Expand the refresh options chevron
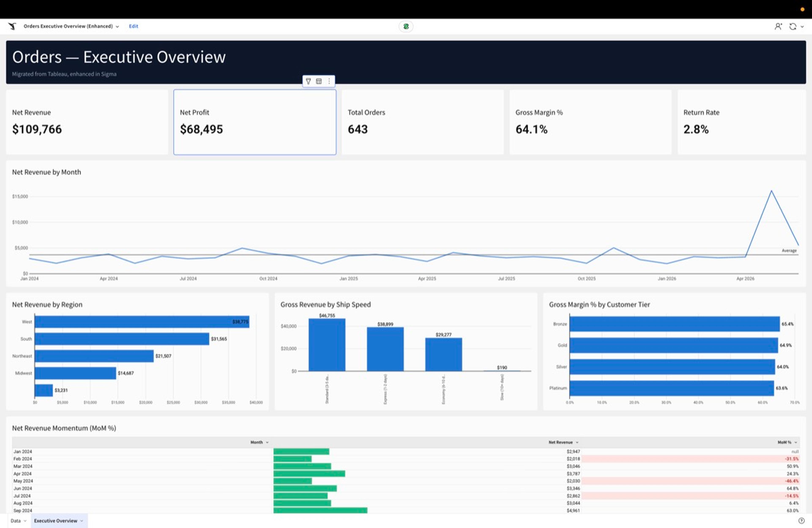812x528 pixels. click(x=802, y=27)
